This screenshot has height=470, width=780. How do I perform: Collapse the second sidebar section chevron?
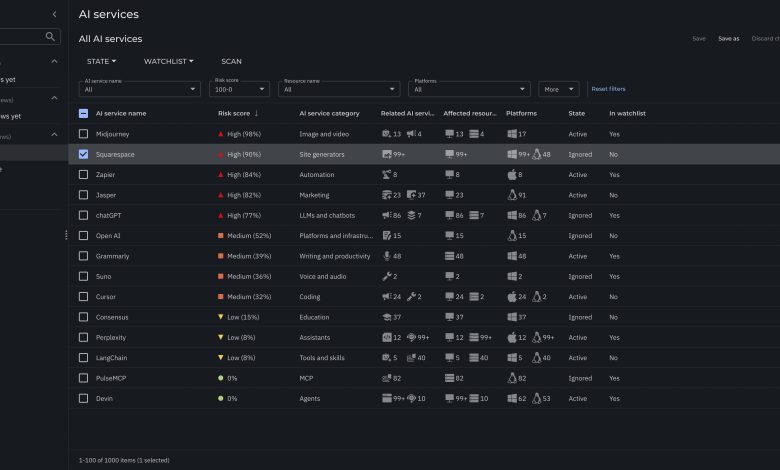coord(54,98)
